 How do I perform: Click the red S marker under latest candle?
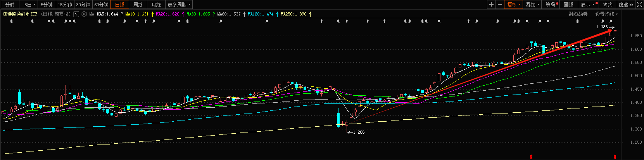(615, 157)
